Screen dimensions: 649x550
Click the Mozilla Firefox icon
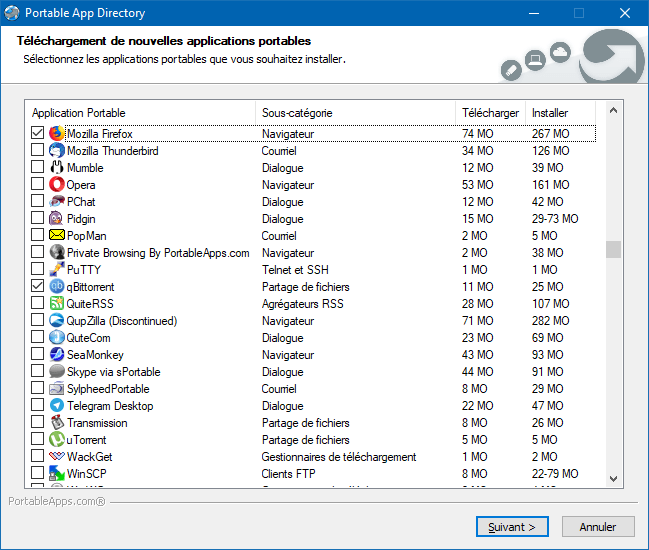tap(57, 133)
